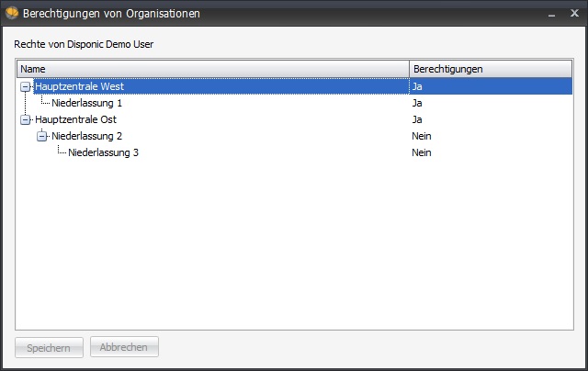Click the Disponic app icon in title bar
The width and height of the screenshot is (588, 371).
coord(12,13)
